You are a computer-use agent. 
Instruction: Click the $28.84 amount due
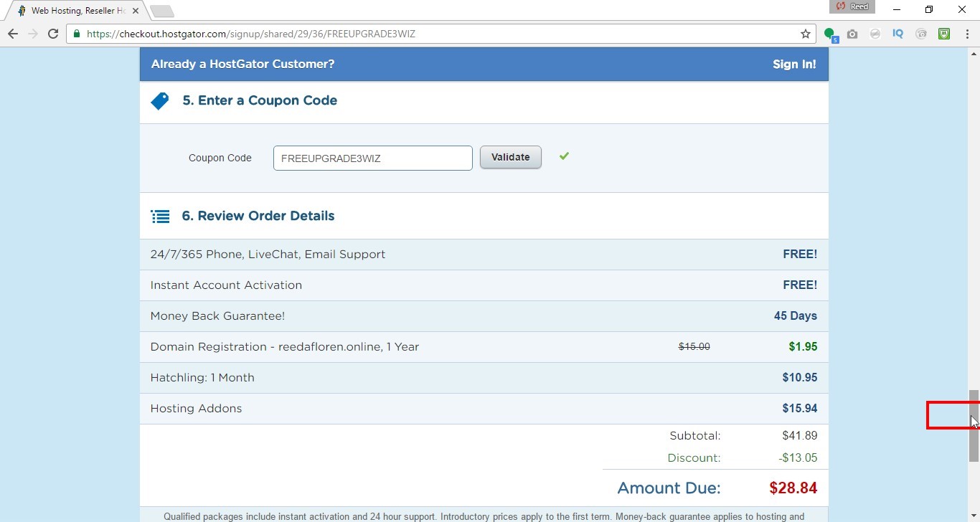click(x=793, y=488)
